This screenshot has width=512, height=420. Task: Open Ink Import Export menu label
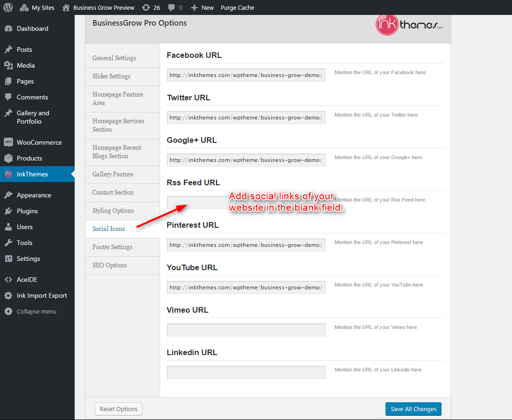[x=42, y=295]
